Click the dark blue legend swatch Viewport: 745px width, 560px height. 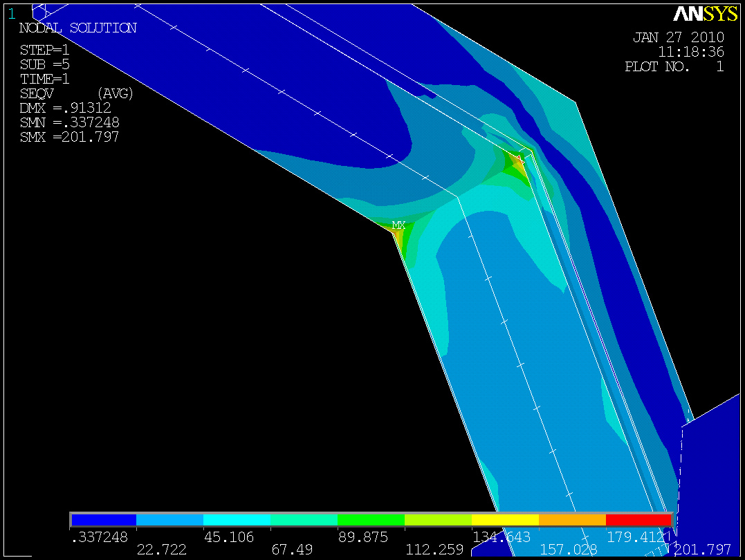(x=104, y=520)
